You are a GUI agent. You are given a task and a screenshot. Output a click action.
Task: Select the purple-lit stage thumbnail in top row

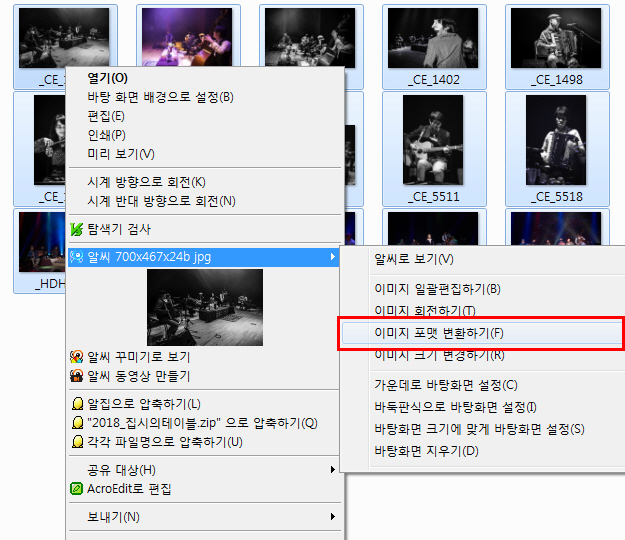(x=187, y=37)
